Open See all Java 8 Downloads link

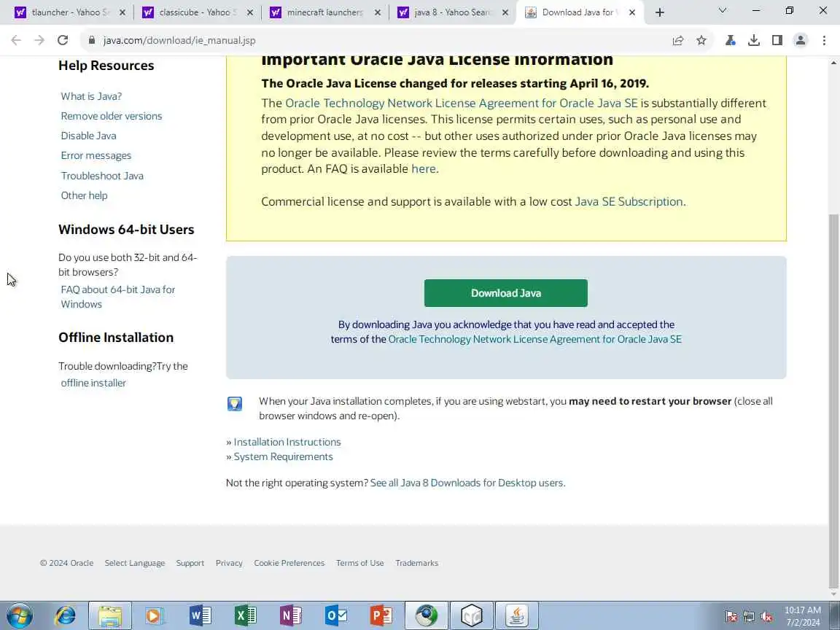tap(467, 483)
